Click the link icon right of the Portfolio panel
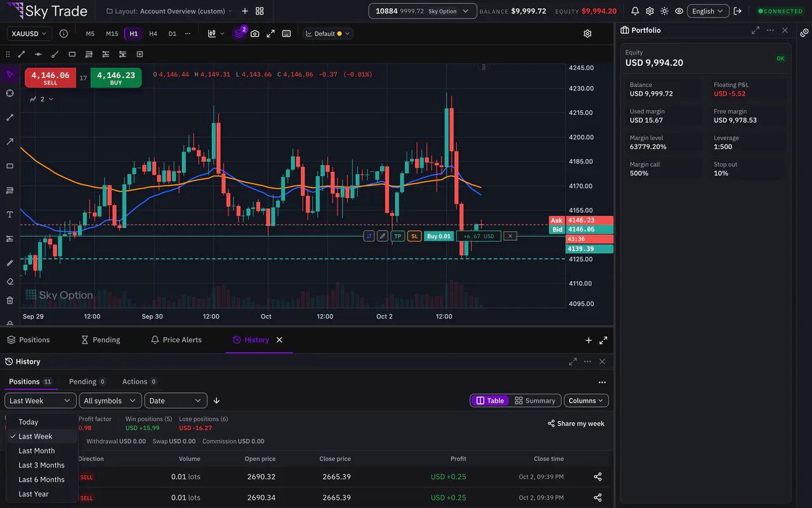This screenshot has width=812, height=508. (804, 32)
